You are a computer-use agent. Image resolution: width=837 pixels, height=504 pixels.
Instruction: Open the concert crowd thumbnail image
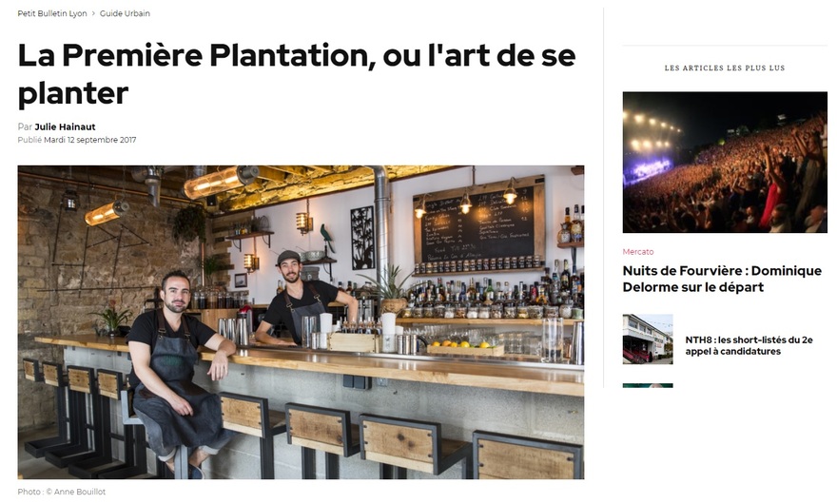(725, 163)
